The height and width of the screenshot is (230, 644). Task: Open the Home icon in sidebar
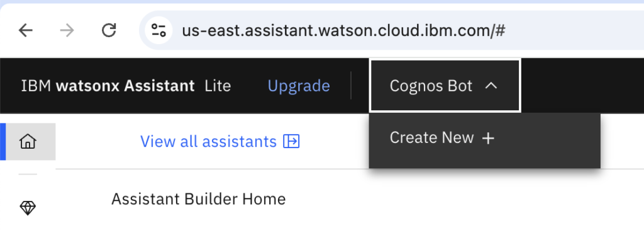(28, 142)
